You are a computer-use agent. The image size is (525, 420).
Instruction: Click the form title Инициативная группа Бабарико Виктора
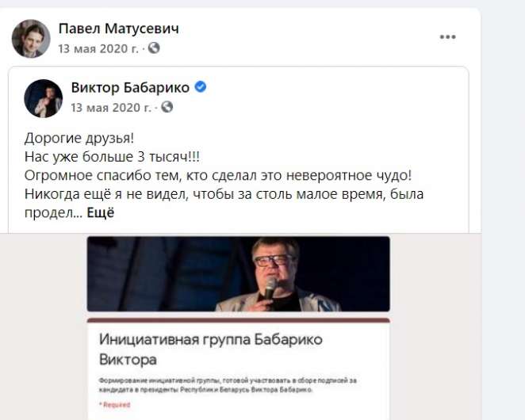[211, 349]
